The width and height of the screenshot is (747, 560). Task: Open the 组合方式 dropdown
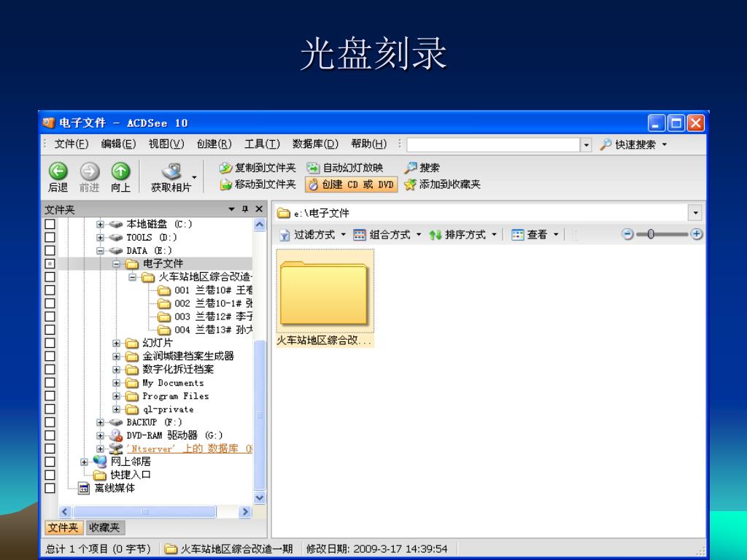click(388, 234)
